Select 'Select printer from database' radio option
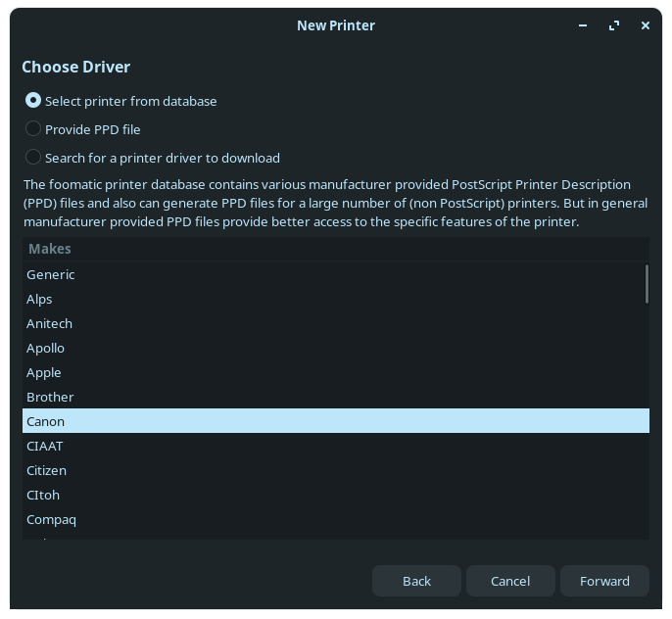The image size is (672, 619). [x=33, y=101]
